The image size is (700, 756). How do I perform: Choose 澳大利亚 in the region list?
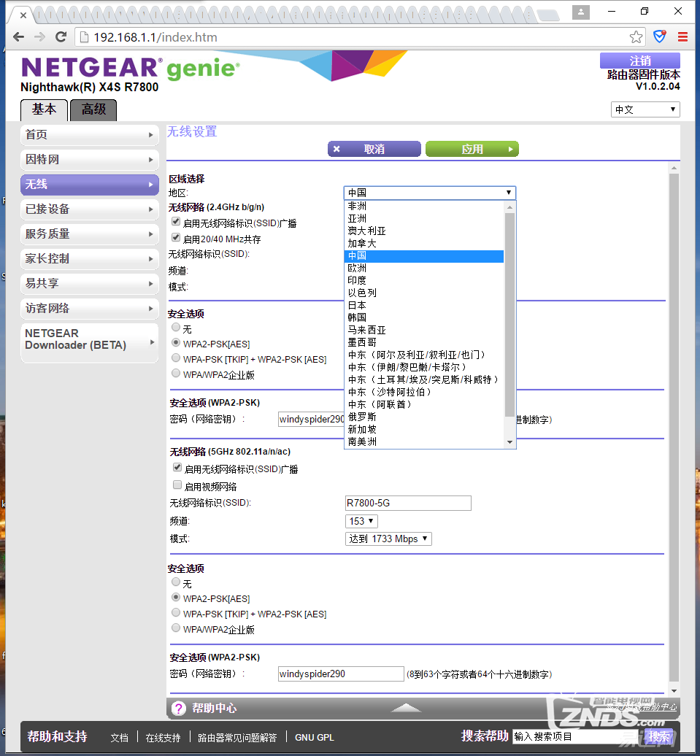[x=425, y=231]
